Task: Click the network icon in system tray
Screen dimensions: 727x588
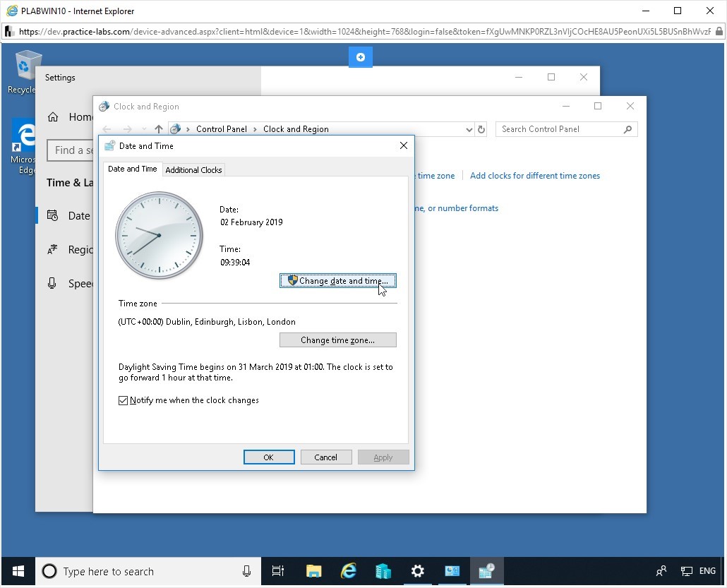Action: pyautogui.click(x=686, y=571)
